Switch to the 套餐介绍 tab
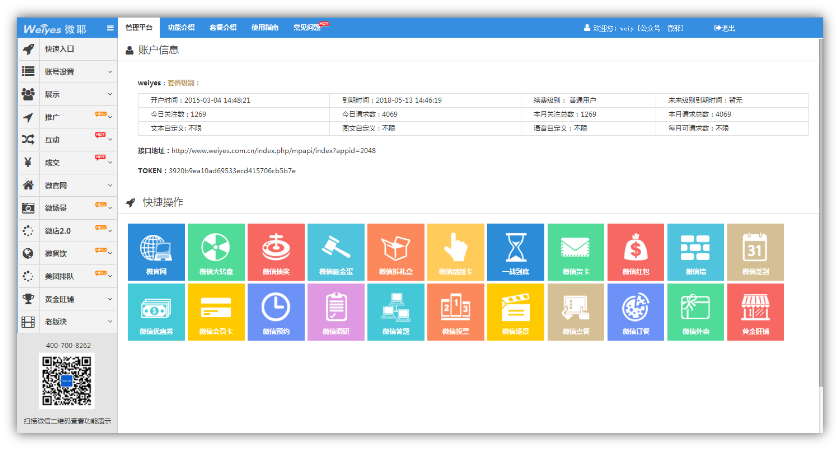The width and height of the screenshot is (840, 450). tap(223, 27)
